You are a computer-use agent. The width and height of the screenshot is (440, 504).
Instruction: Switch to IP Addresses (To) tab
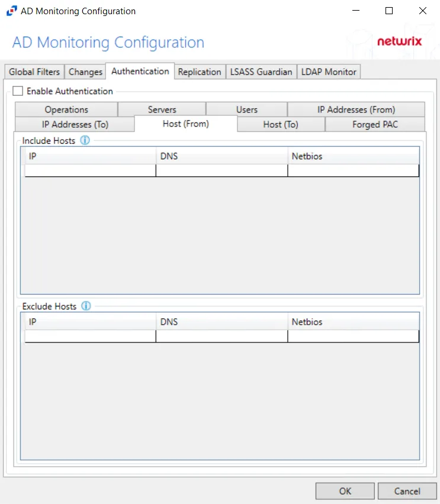click(75, 124)
